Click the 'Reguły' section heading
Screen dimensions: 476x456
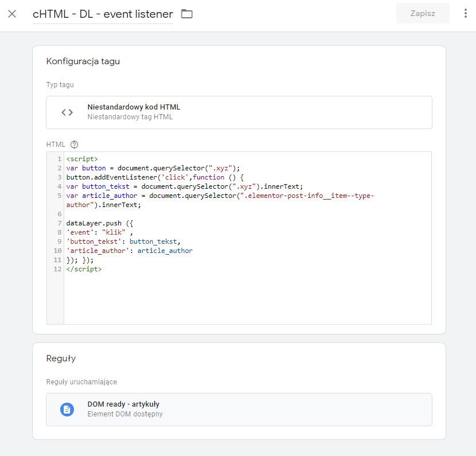point(61,358)
